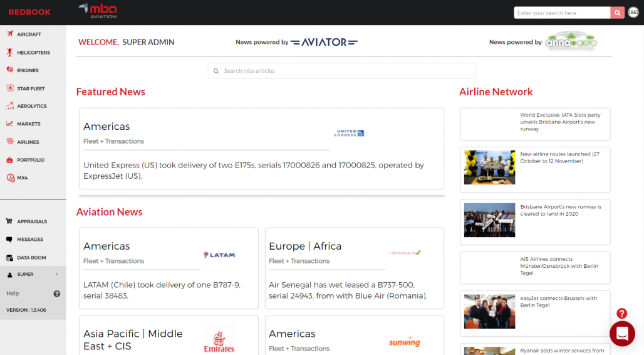Open the easyJet Brussels article thumbnail
This screenshot has height=355, width=644.
489,311
